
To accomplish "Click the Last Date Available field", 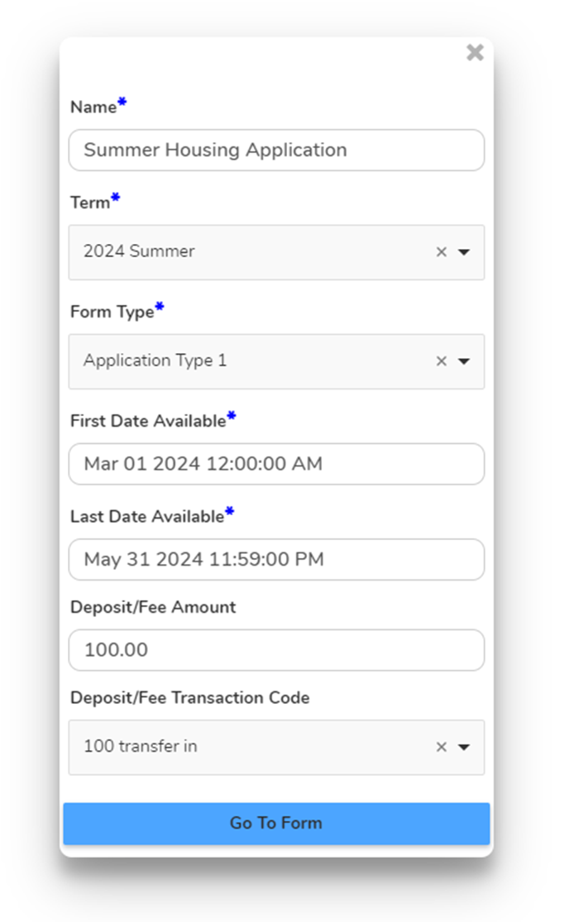I will point(276,559).
